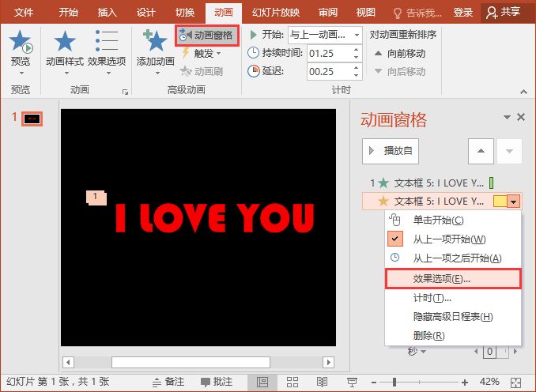Image resolution: width=536 pixels, height=392 pixels.
Task: Click horizontal scrollbar left arrow under slide
Action: (68, 362)
